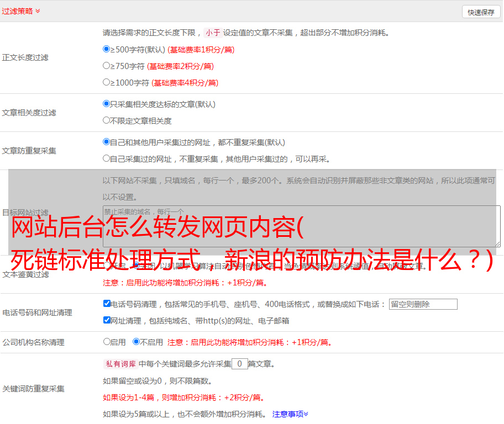The height and width of the screenshot is (424, 504).
Task: Choose 只采集相关度达标的文章 radio
Action: click(x=106, y=104)
